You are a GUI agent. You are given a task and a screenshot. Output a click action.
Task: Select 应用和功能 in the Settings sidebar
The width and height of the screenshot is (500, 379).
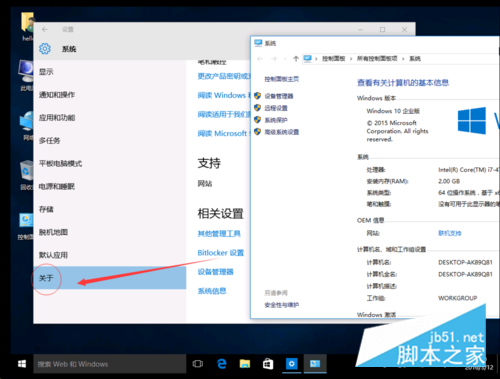coord(57,118)
